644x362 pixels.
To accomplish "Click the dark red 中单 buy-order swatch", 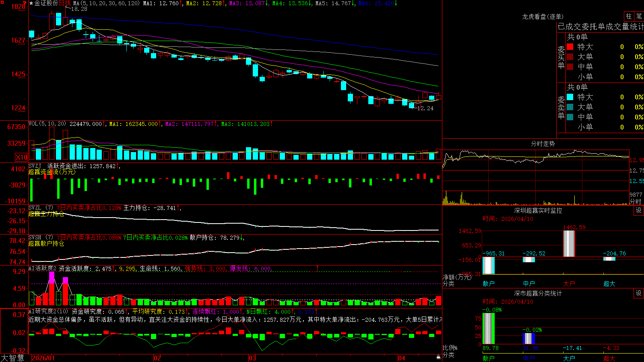I will 570,67.
